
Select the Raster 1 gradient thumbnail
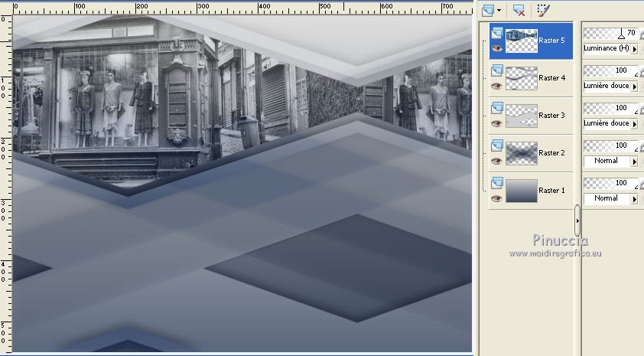pos(521,191)
